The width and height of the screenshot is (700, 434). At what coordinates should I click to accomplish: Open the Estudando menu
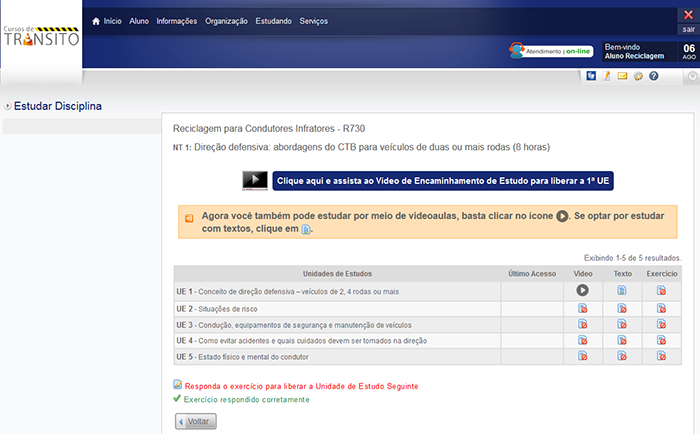[273, 21]
